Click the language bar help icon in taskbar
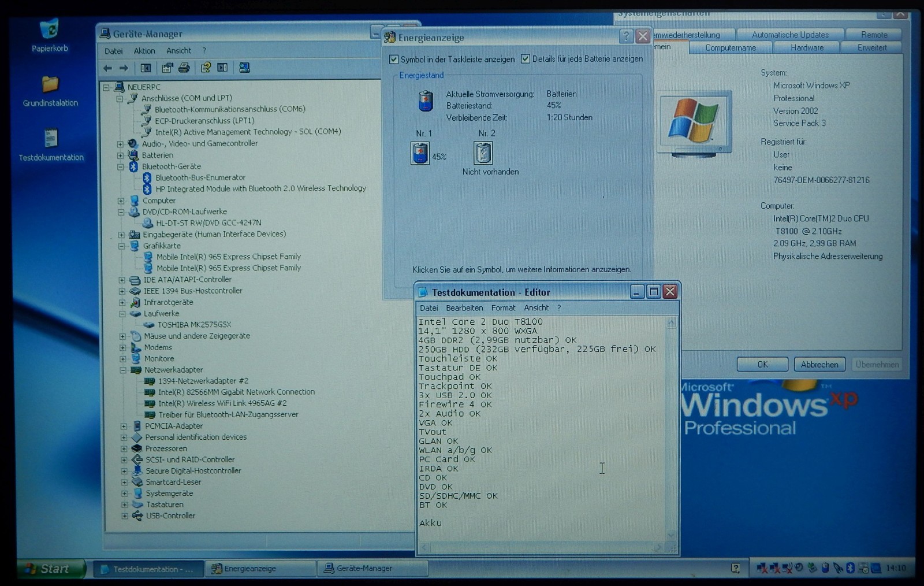 click(735, 569)
